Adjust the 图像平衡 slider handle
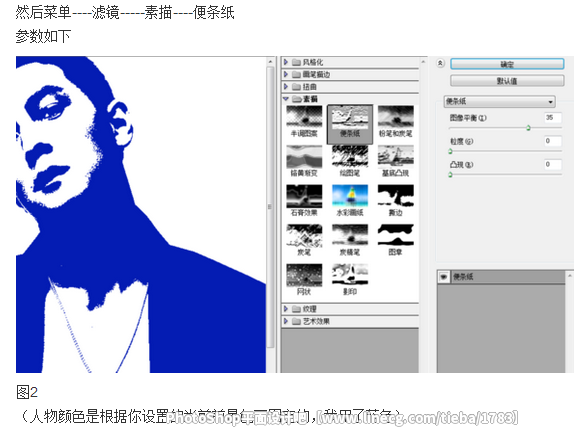 [528, 128]
